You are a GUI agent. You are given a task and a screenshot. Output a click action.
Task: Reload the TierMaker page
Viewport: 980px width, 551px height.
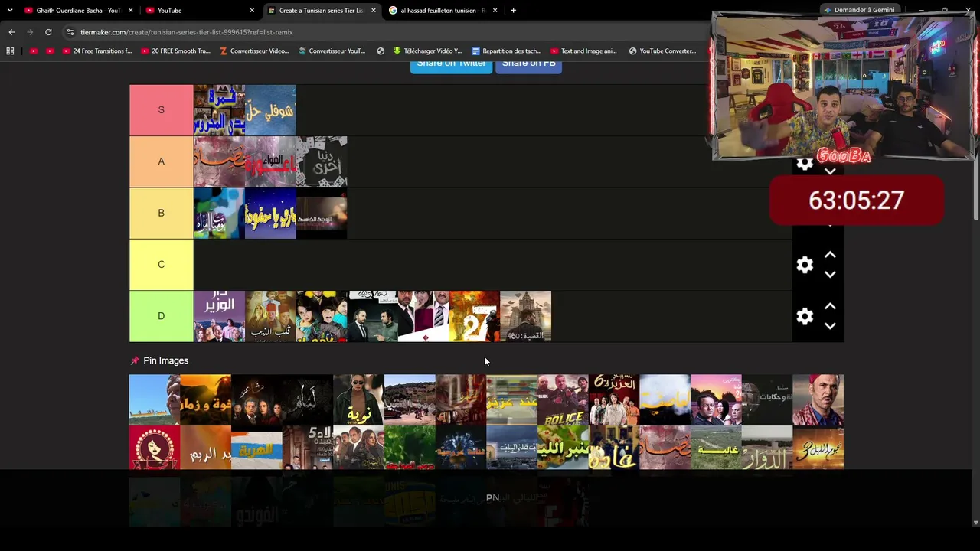point(48,32)
